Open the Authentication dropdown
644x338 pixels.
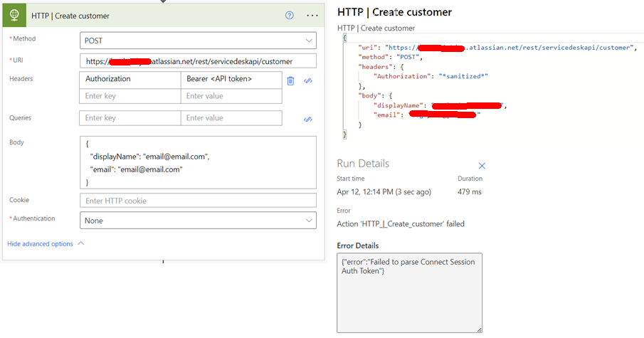coord(198,221)
